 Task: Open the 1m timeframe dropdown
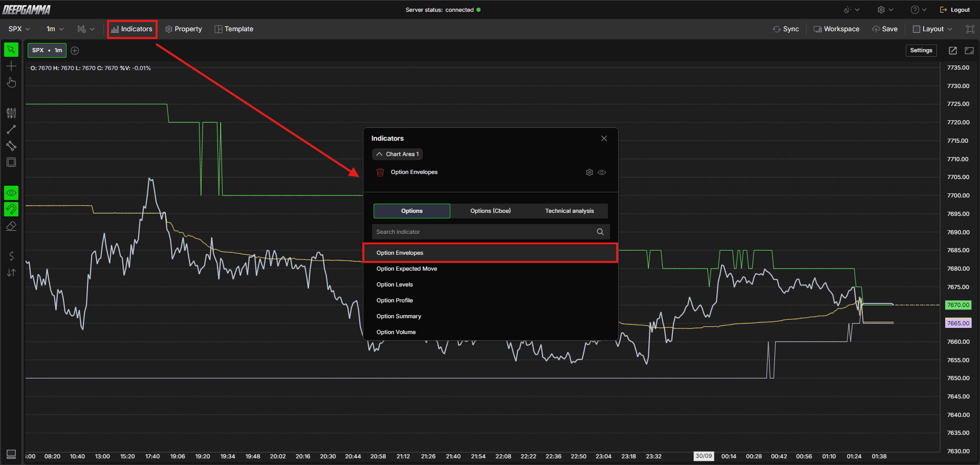(x=55, y=29)
